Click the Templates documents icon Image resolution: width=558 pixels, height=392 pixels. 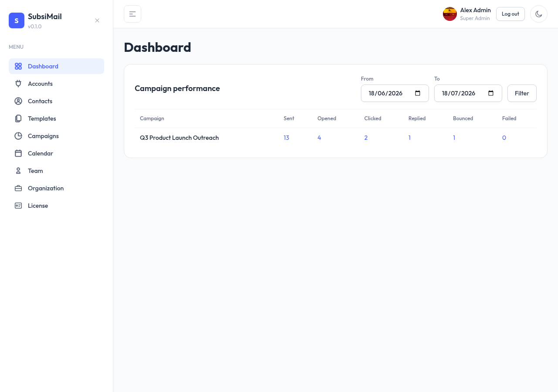coord(18,118)
